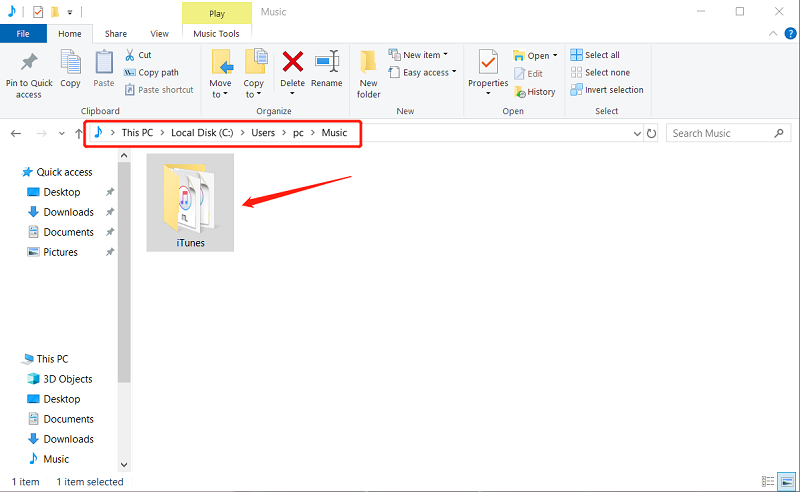Open 3D Objects under This PC

[60, 379]
